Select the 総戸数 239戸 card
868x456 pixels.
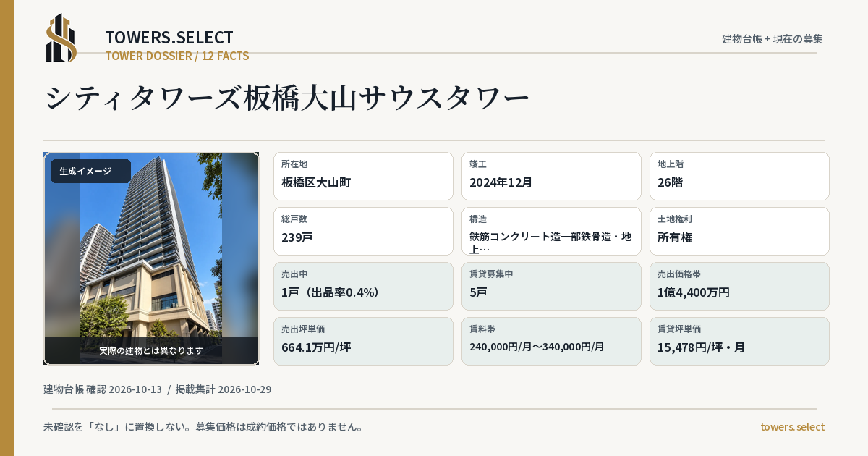pos(363,231)
